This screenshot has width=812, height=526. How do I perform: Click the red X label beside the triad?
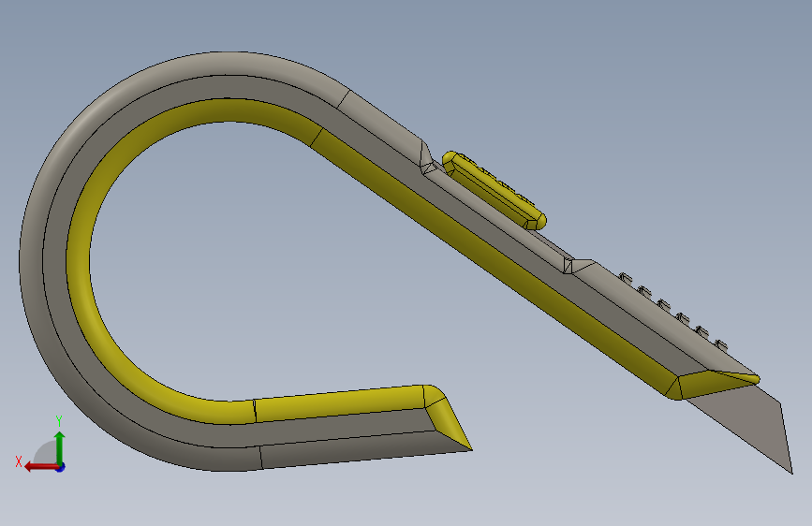coord(19,461)
